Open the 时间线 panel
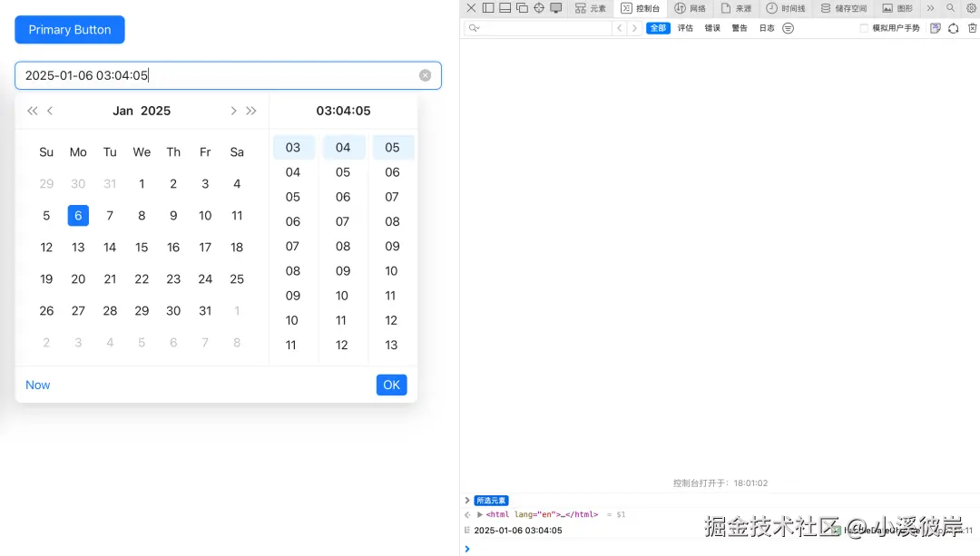Screen dimensions: 980x556 [x=786, y=8]
